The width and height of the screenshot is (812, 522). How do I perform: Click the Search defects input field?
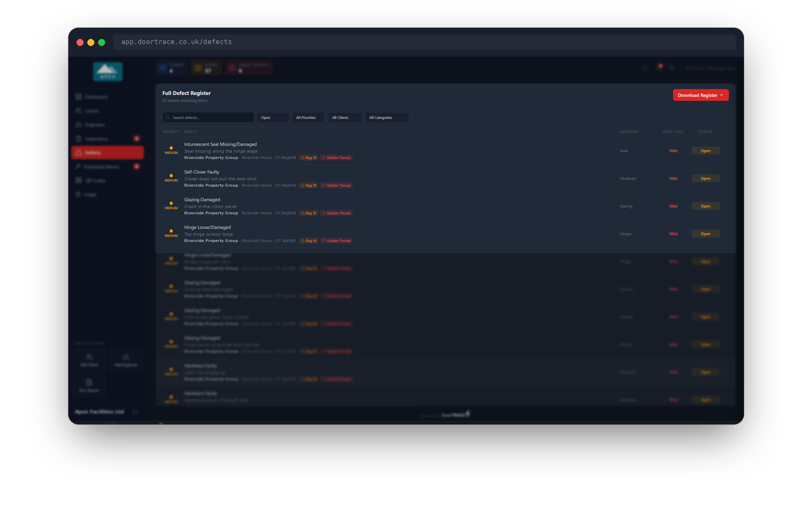[x=208, y=117]
